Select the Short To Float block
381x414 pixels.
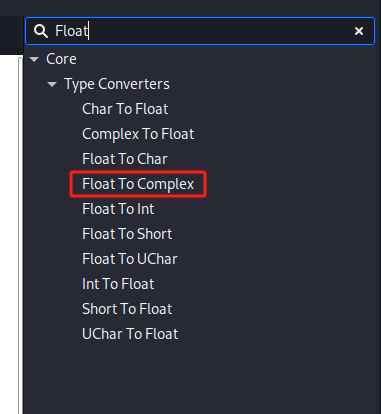coord(127,309)
